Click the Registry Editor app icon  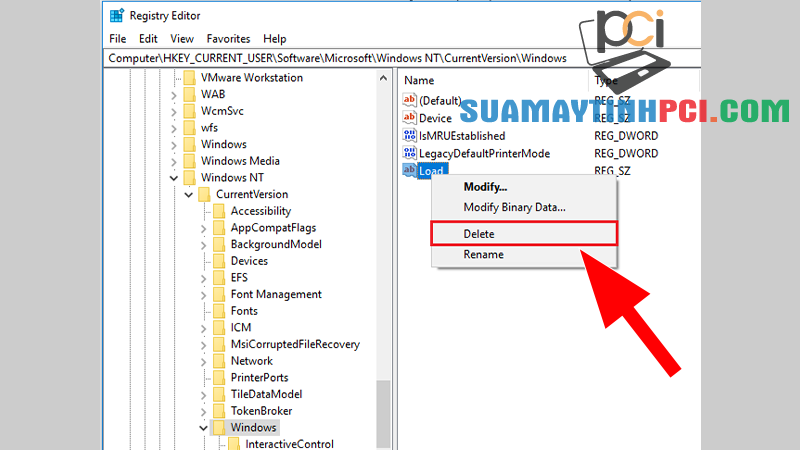click(117, 16)
